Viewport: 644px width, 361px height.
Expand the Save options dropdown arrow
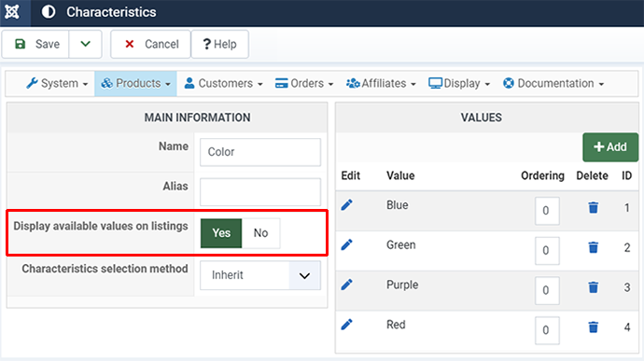point(85,44)
